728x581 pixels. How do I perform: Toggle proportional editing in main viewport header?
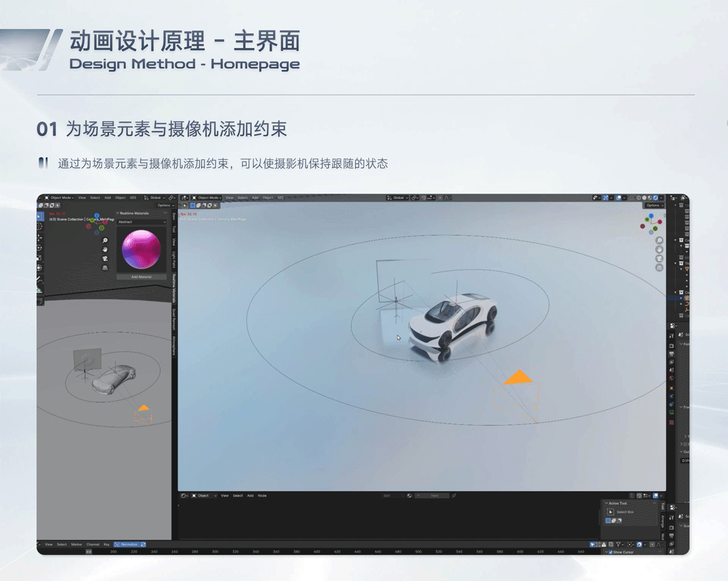tap(440, 198)
